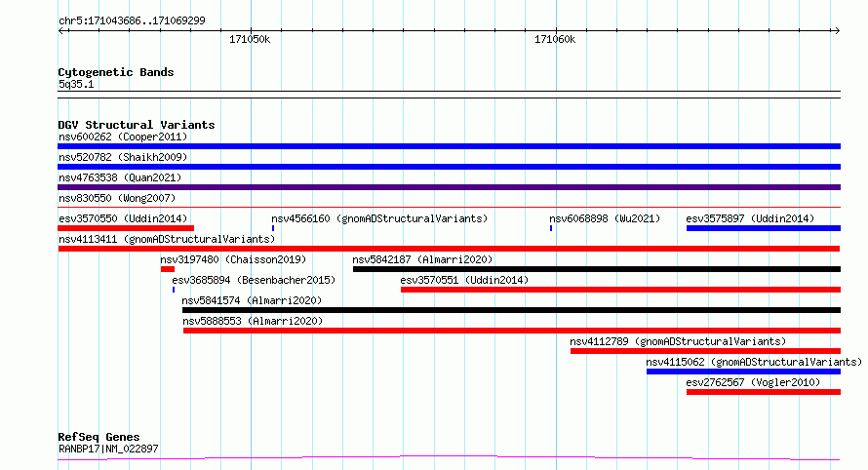The width and height of the screenshot is (868, 470).
Task: Select the blue nsv600262 variant bar
Action: [449, 146]
